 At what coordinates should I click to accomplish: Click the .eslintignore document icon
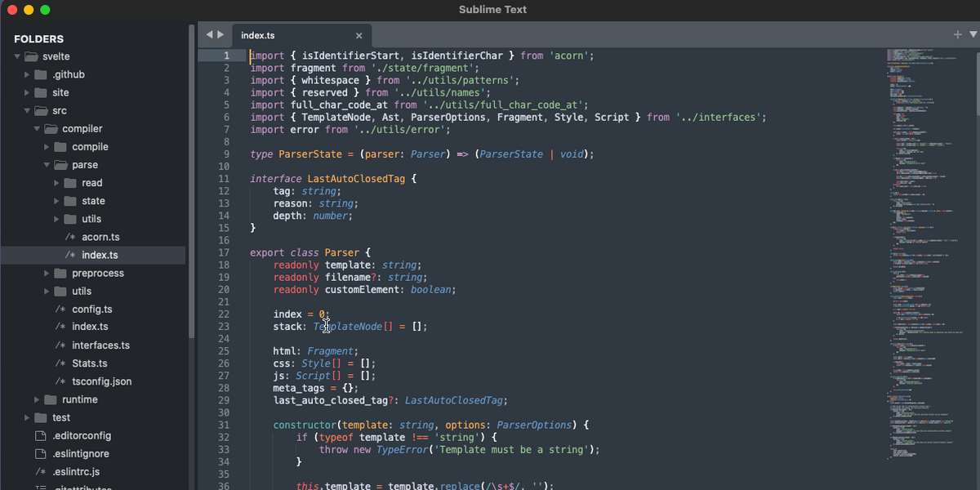(x=41, y=453)
